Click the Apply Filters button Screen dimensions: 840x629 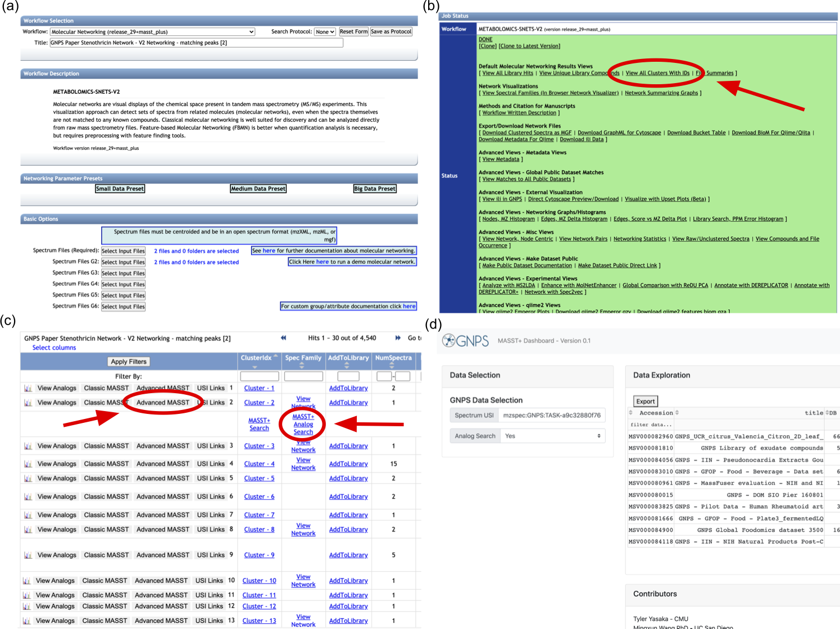coord(129,362)
